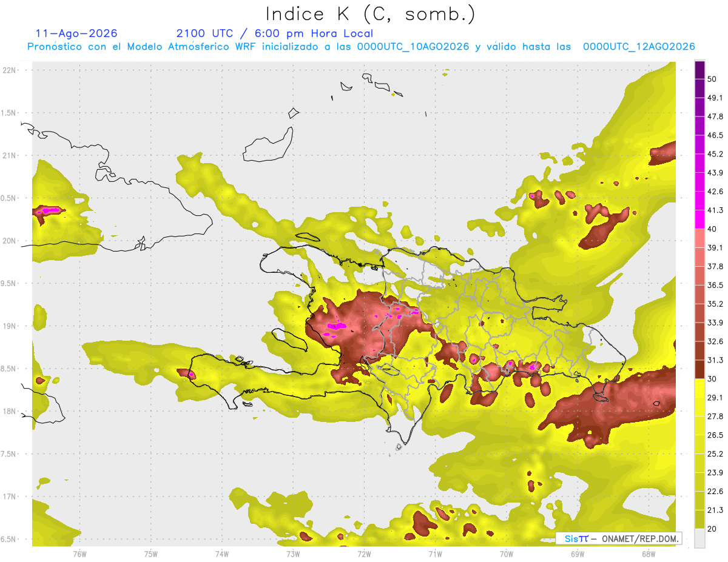
Task: Click legend value '30'
Action: pos(712,379)
